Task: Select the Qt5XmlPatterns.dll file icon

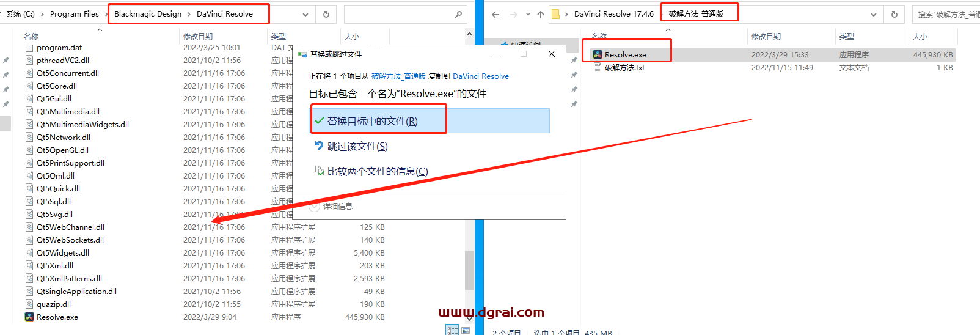Action: [29, 278]
